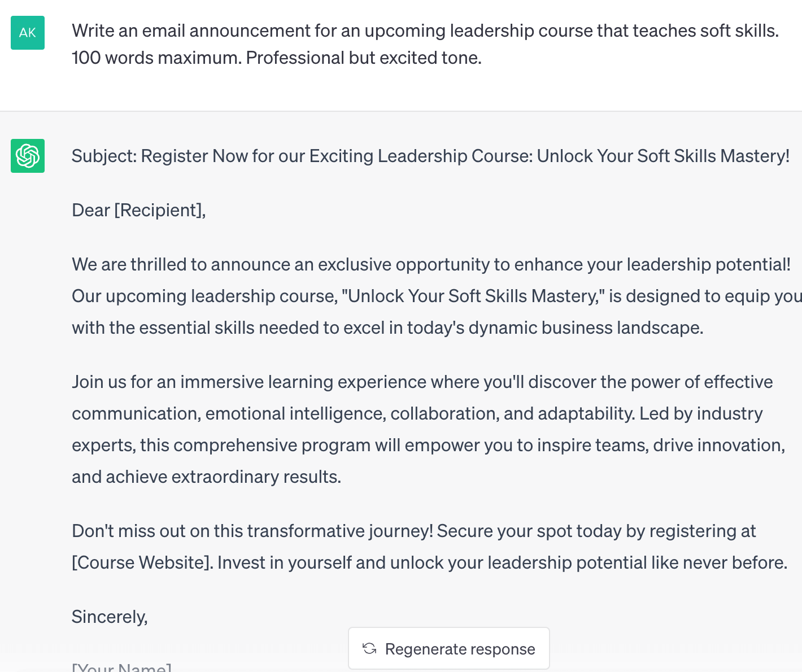Click the partially visible [Your Name] text
802x672 pixels.
coord(121,667)
